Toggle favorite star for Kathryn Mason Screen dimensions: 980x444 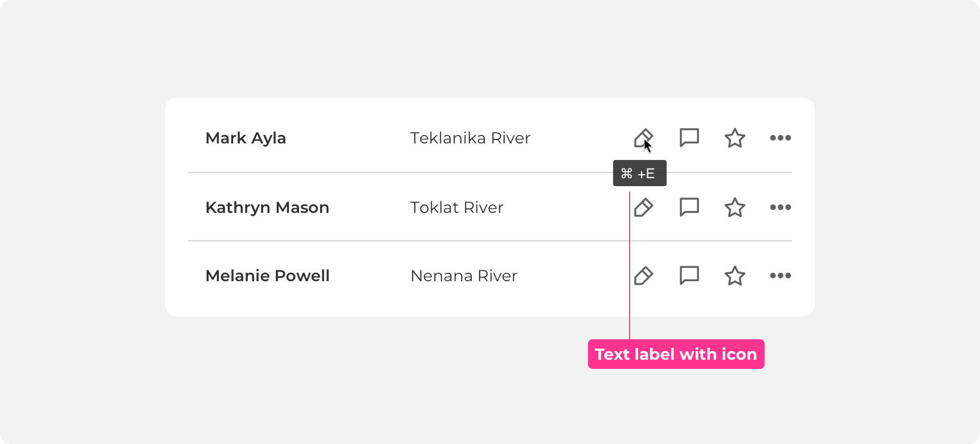pyautogui.click(x=735, y=207)
